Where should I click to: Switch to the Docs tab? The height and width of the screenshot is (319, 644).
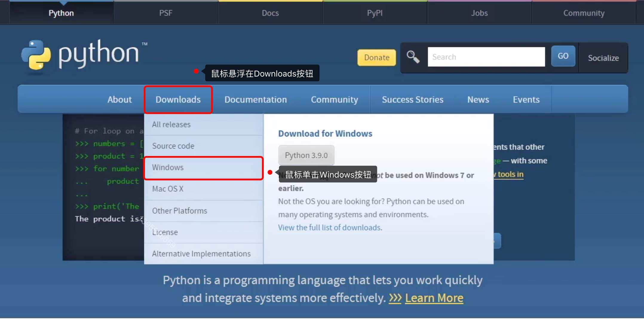coord(270,13)
